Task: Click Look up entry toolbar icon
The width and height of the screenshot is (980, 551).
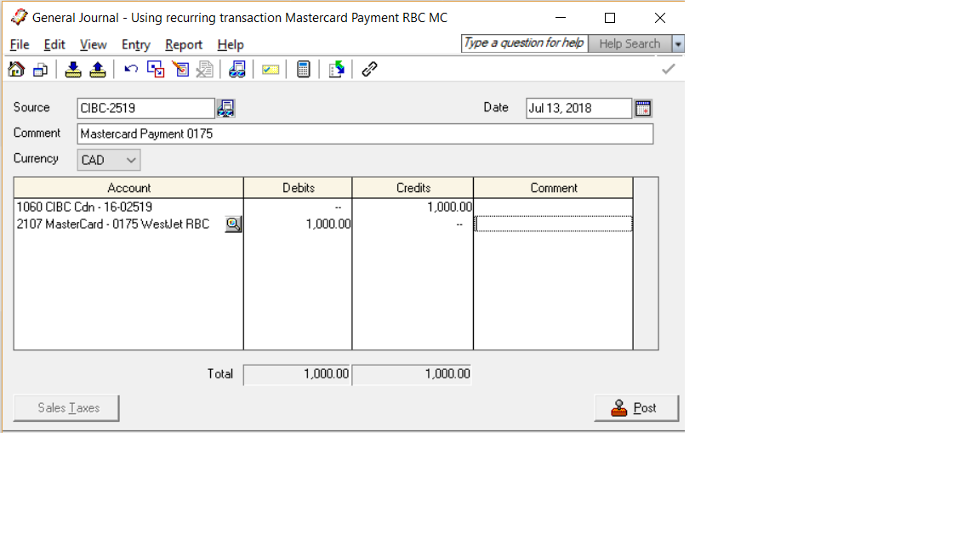Action: (237, 70)
